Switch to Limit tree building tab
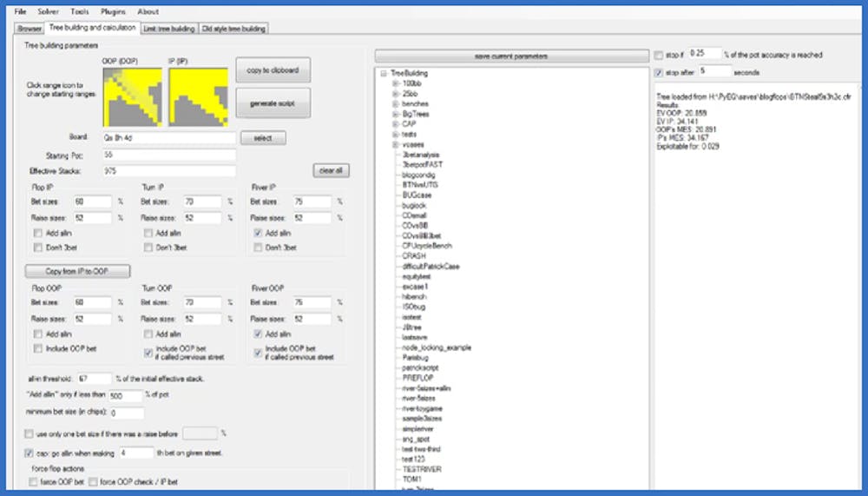Viewport: 868px width, 496px height. click(x=169, y=29)
